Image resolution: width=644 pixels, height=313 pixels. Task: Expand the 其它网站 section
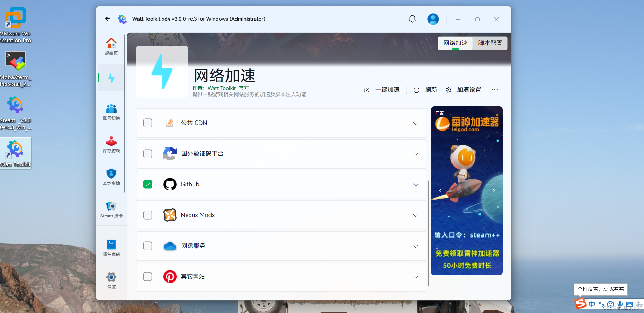415,277
